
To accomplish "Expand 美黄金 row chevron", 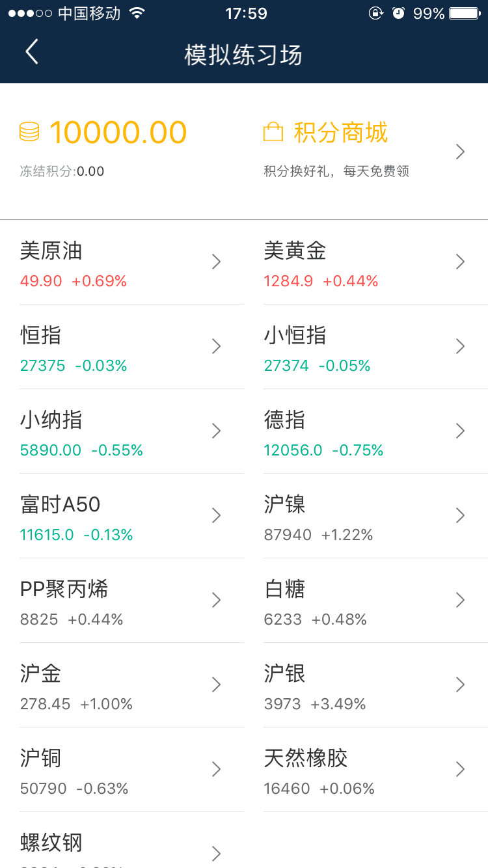I will [460, 262].
